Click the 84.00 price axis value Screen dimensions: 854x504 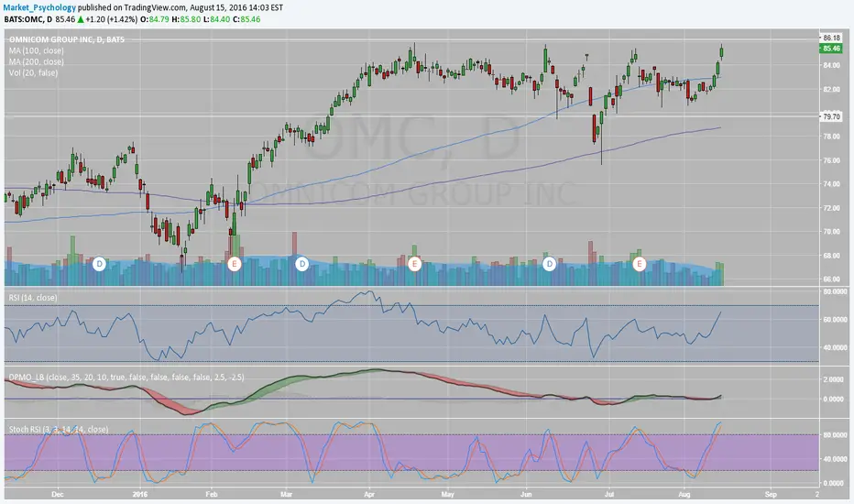click(x=831, y=65)
